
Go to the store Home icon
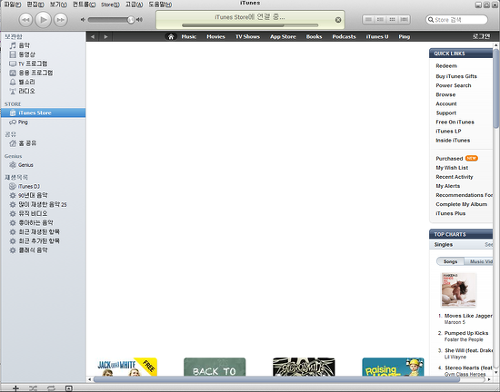171,37
